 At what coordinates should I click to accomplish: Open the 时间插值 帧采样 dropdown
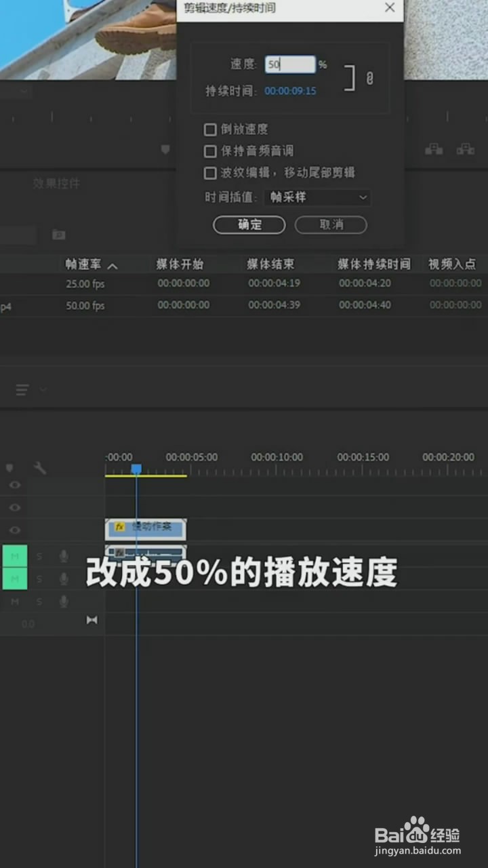[317, 197]
